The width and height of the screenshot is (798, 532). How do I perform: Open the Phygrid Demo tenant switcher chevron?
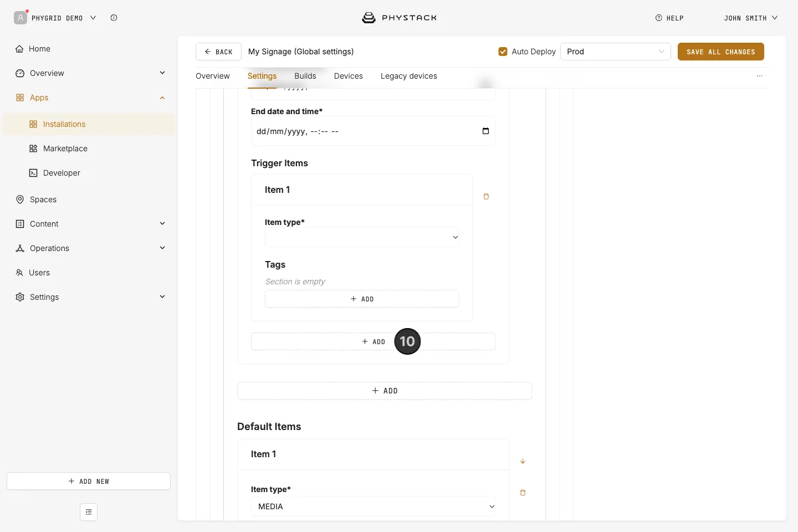click(x=93, y=18)
